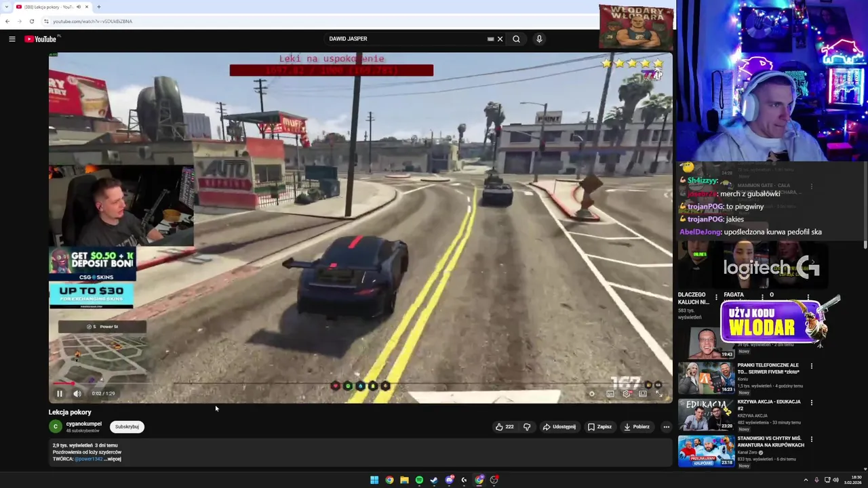Image resolution: width=868 pixels, height=488 pixels.
Task: Seek on the video progress bar
Action: click(359, 384)
